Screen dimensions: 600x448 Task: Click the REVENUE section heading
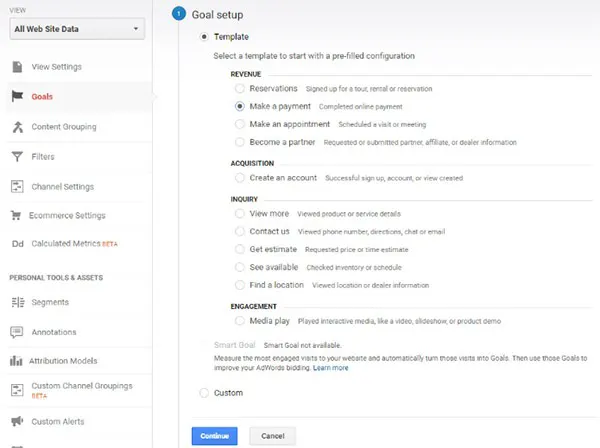(246, 74)
